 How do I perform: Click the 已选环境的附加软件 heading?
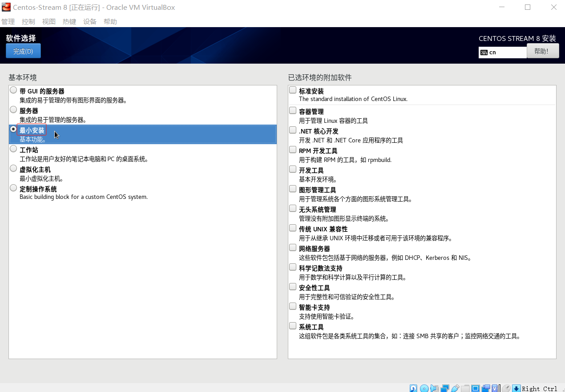(x=320, y=77)
